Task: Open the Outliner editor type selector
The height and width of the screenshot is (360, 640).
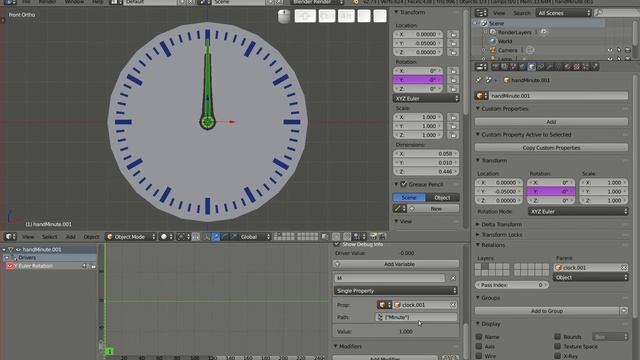Action: pyautogui.click(x=481, y=13)
